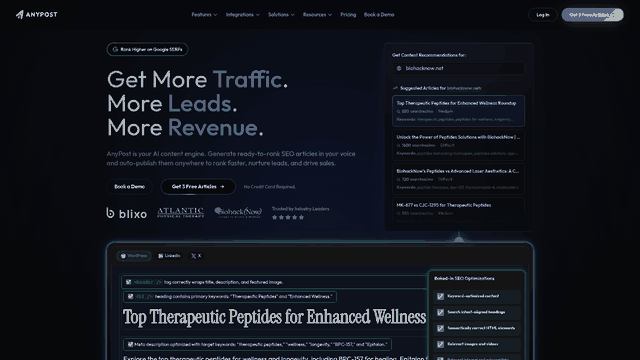This screenshot has width=640, height=360.
Task: Click arrow icon on Get 3 Free Articles
Action: coord(222,187)
